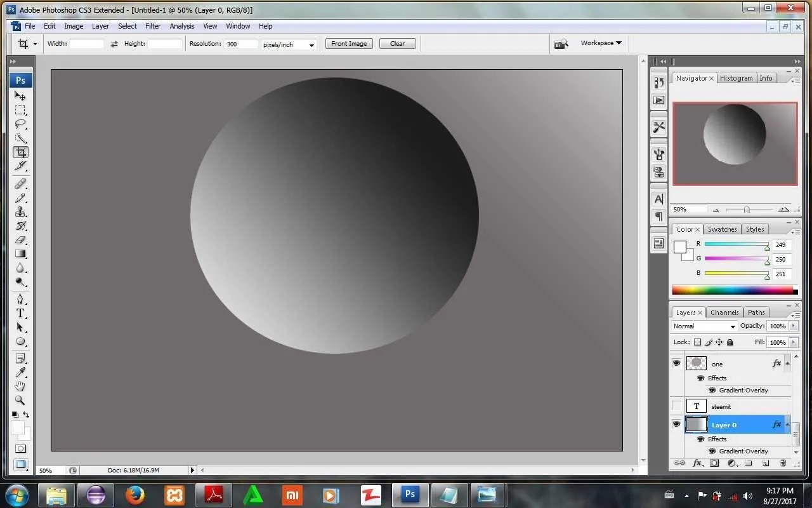Select the Lasso tool
Viewport: 812px width, 508px height.
pos(20,124)
